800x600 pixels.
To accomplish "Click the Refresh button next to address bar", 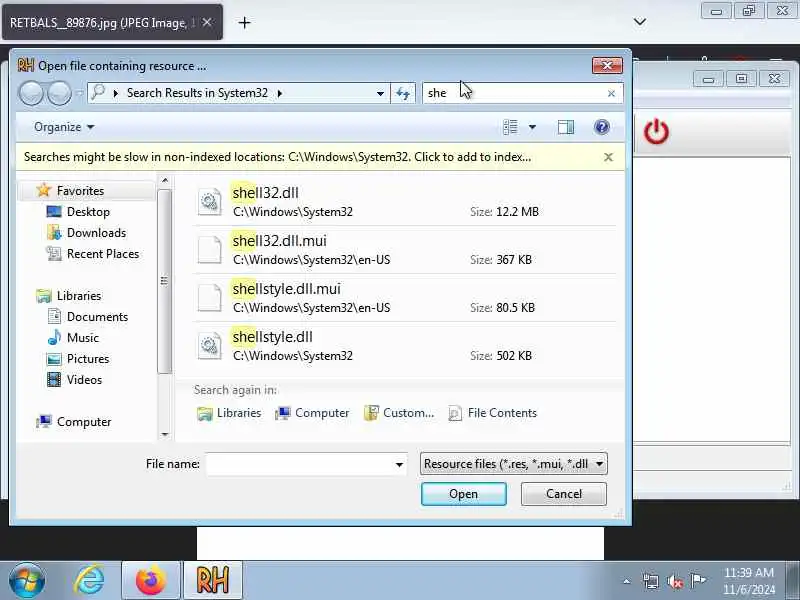I will 403,93.
